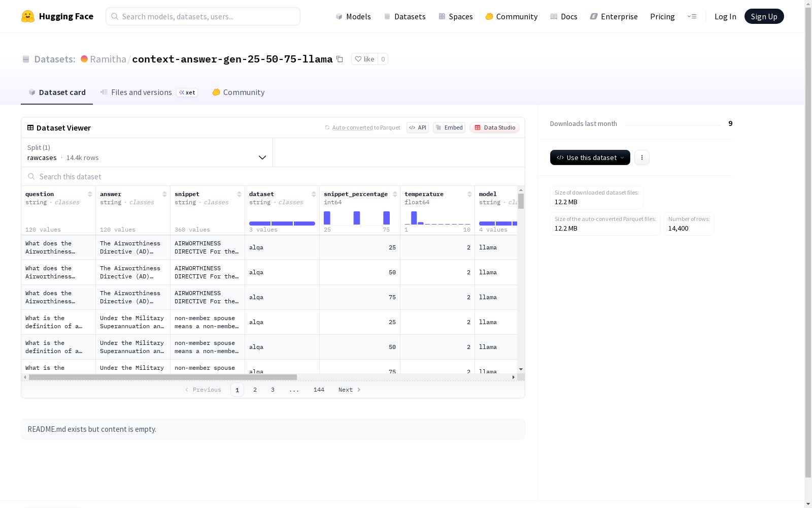
Task: Open the Use this dataset dropdown
Action: pyautogui.click(x=590, y=157)
